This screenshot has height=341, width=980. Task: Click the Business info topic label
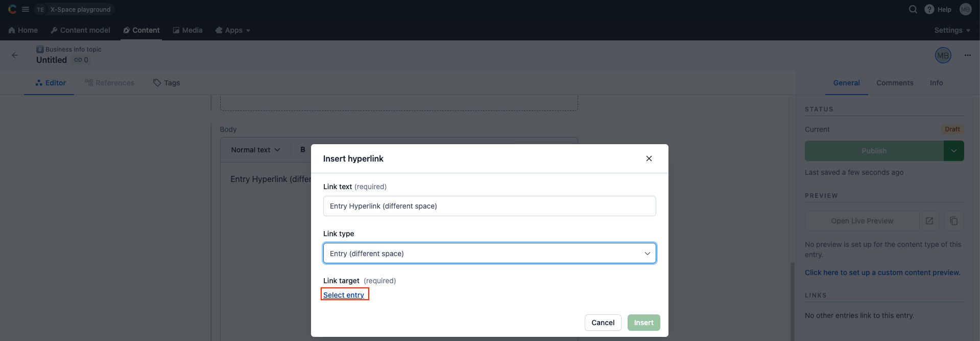click(73, 50)
